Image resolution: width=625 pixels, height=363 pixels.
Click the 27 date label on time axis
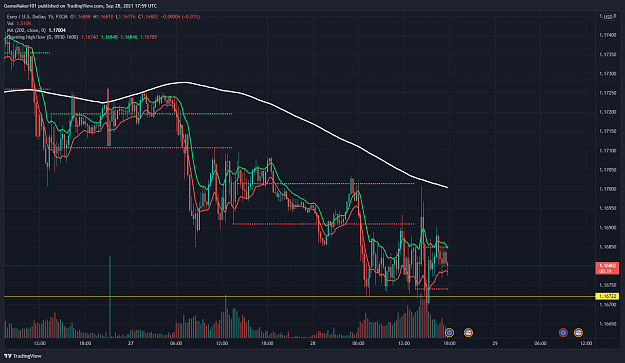(x=130, y=343)
